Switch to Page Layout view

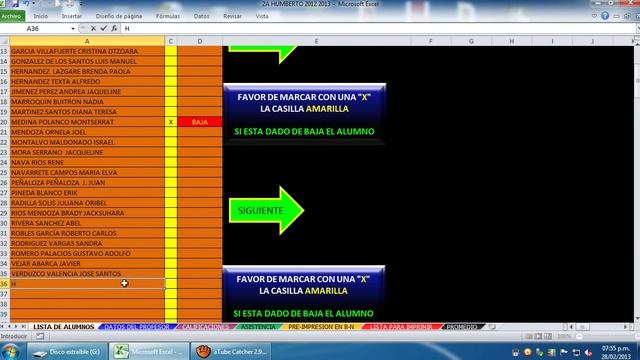click(538, 336)
